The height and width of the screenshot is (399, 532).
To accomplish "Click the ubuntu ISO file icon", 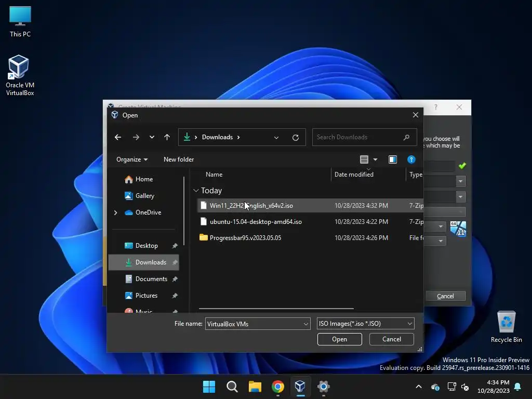I will [204, 221].
